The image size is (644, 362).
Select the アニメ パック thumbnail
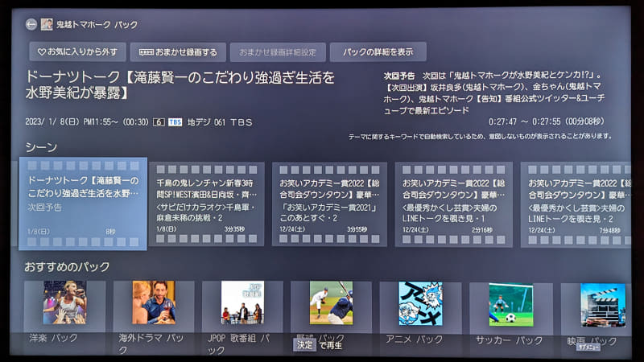tap(420, 304)
